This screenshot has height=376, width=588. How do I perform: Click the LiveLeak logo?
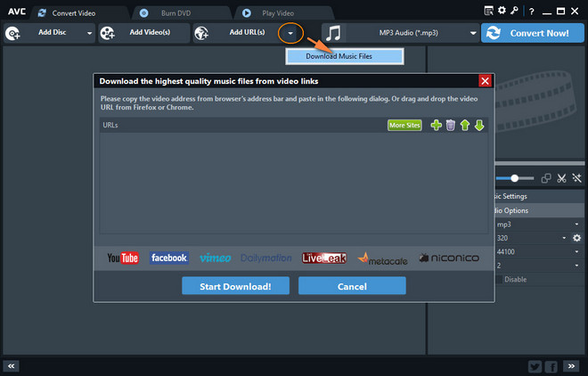pyautogui.click(x=324, y=257)
